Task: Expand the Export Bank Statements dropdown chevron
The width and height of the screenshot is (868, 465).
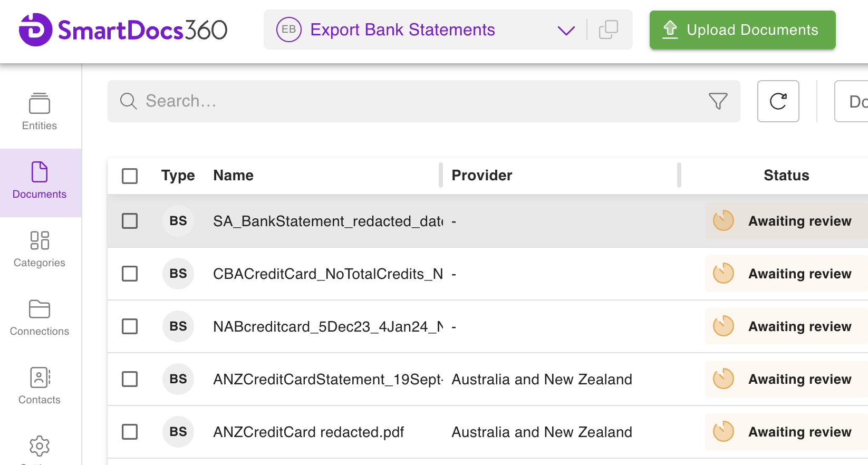Action: tap(566, 30)
